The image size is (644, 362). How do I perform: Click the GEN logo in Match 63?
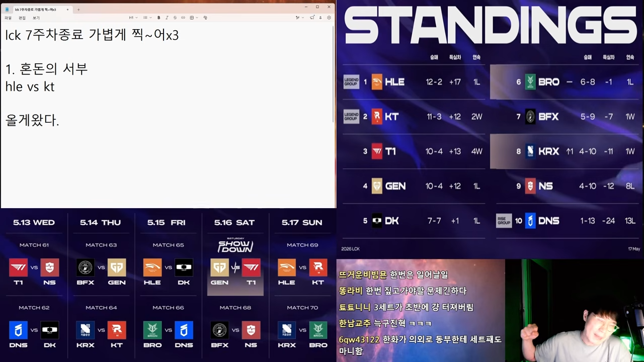click(x=117, y=267)
